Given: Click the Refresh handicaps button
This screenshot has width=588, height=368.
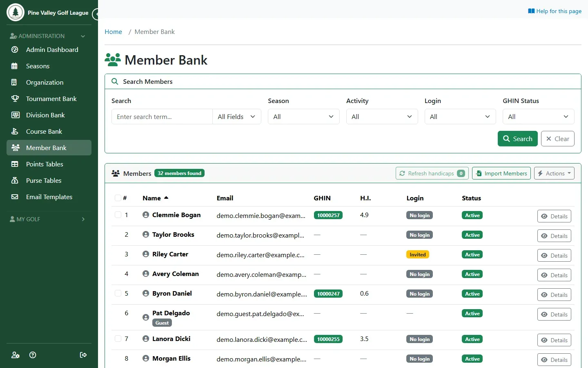Looking at the screenshot, I should (x=432, y=173).
